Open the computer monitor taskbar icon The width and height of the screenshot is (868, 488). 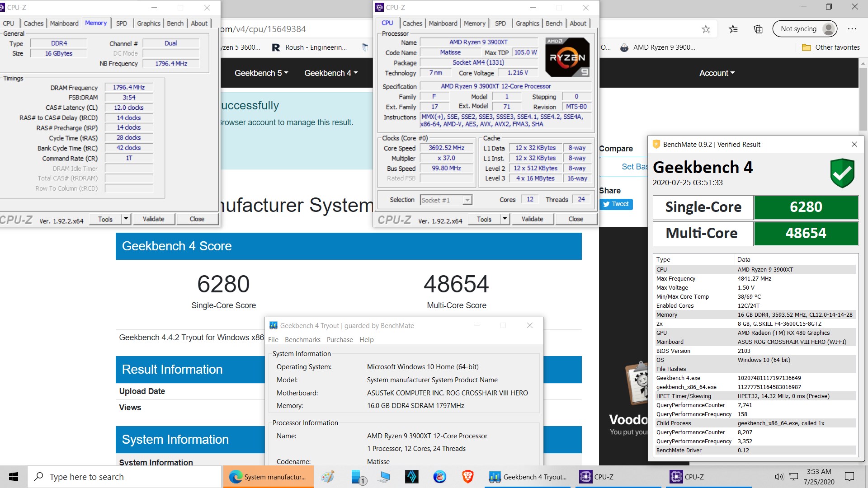(x=384, y=477)
